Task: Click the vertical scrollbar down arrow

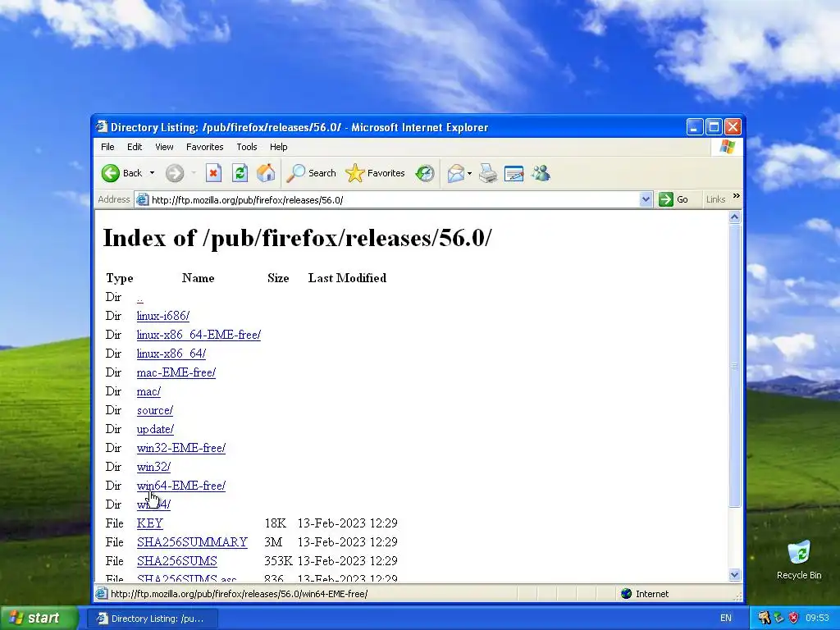Action: (734, 575)
